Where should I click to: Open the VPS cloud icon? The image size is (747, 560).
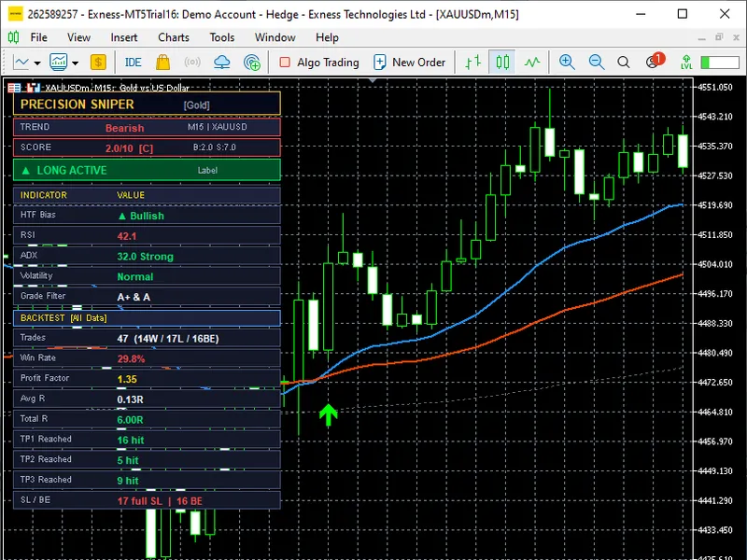click(x=222, y=63)
